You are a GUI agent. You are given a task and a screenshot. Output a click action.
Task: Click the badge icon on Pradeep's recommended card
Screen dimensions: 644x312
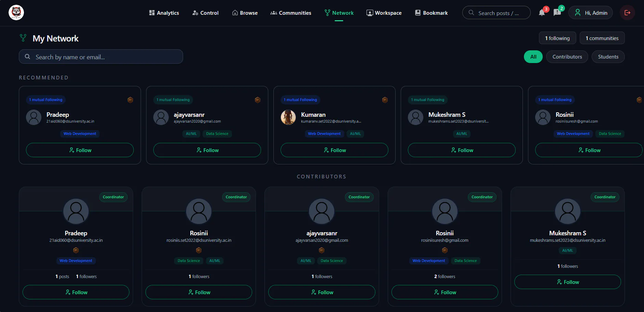tap(130, 100)
